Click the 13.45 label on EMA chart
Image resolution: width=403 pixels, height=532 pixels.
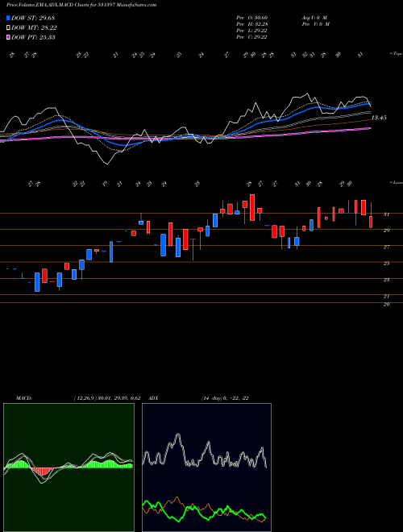point(379,118)
